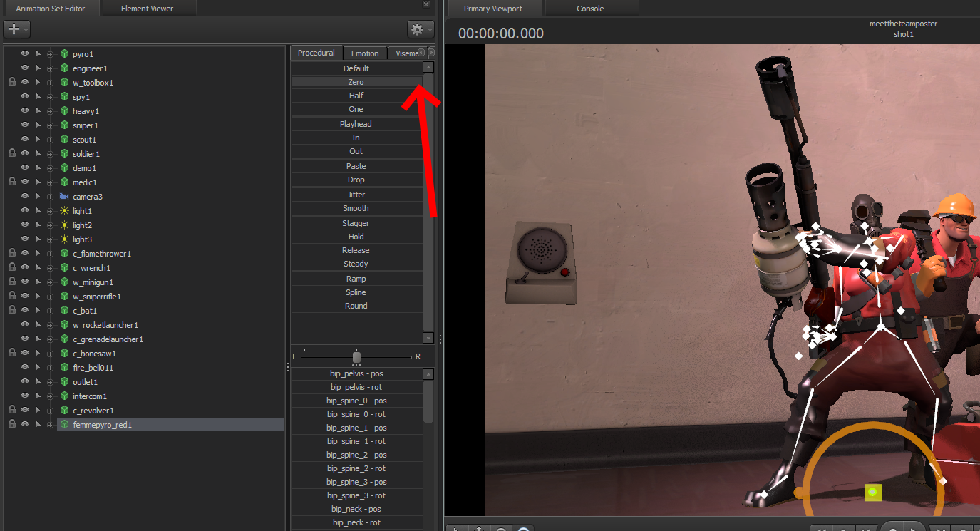
Task: Click the padlock next to medic1
Action: [x=12, y=182]
